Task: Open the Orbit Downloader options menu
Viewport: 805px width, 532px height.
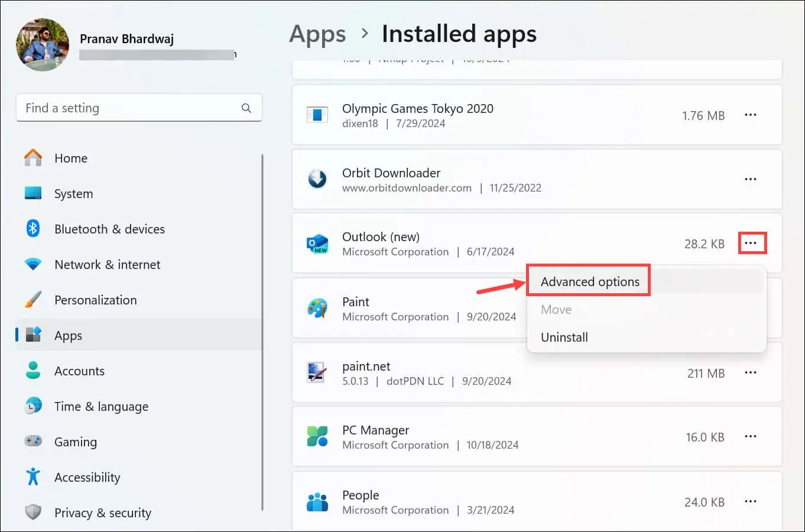Action: (x=751, y=179)
